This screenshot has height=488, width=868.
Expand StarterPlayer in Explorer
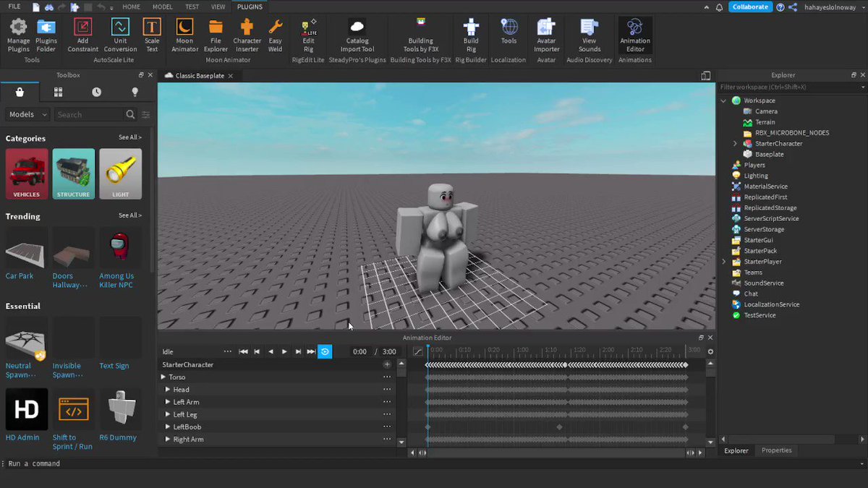tap(723, 261)
